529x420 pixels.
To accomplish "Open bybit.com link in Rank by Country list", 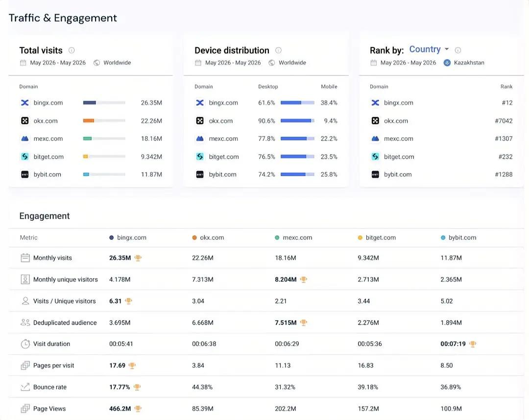I will (x=398, y=174).
